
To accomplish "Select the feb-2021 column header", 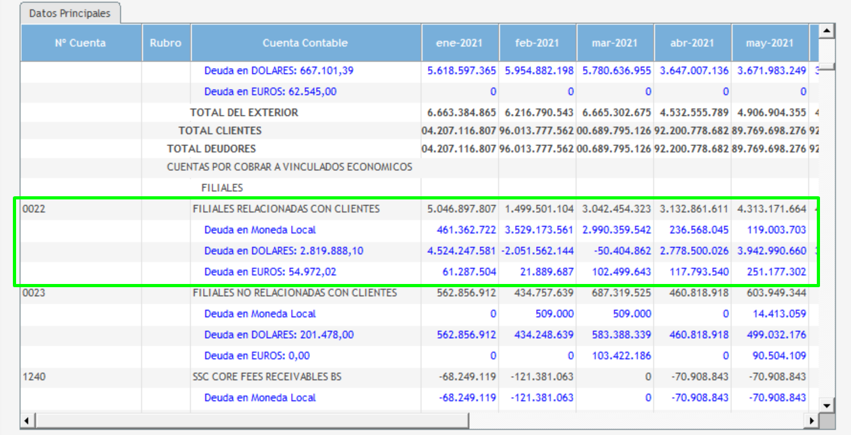I will [537, 43].
